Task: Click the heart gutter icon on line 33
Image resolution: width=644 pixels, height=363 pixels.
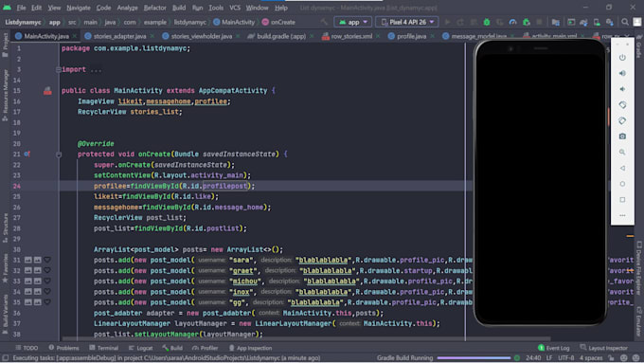Action: (47, 281)
